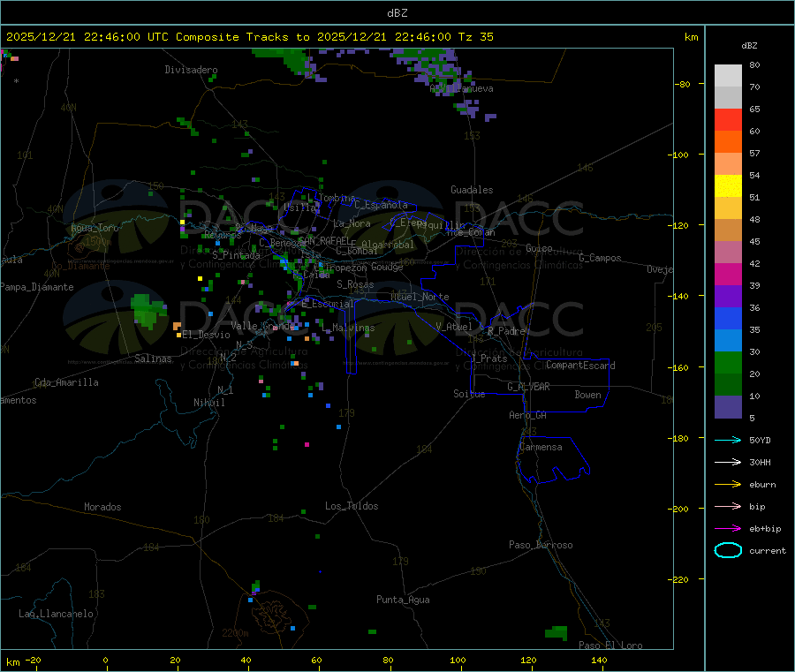Click the 'eburn' legend label
The image size is (795, 672).
(762, 485)
